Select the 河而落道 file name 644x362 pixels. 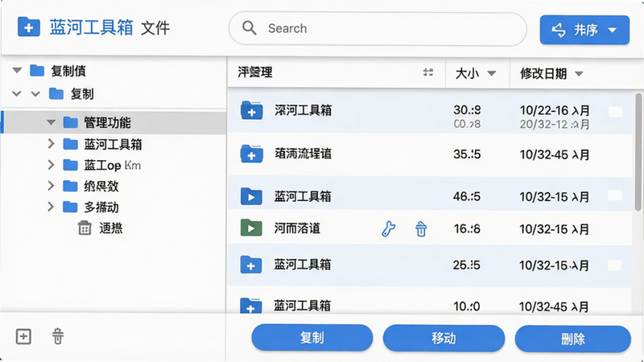pyautogui.click(x=297, y=228)
